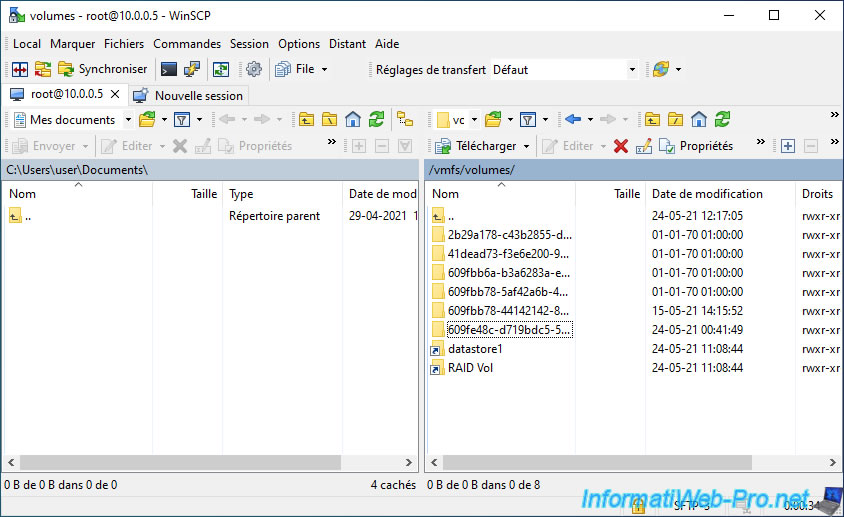Viewport: 844px width, 517px height.
Task: Open Local menu
Action: (27, 44)
